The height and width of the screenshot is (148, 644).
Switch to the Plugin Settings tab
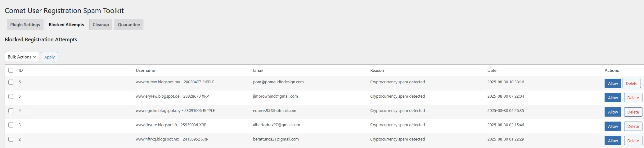tap(25, 25)
